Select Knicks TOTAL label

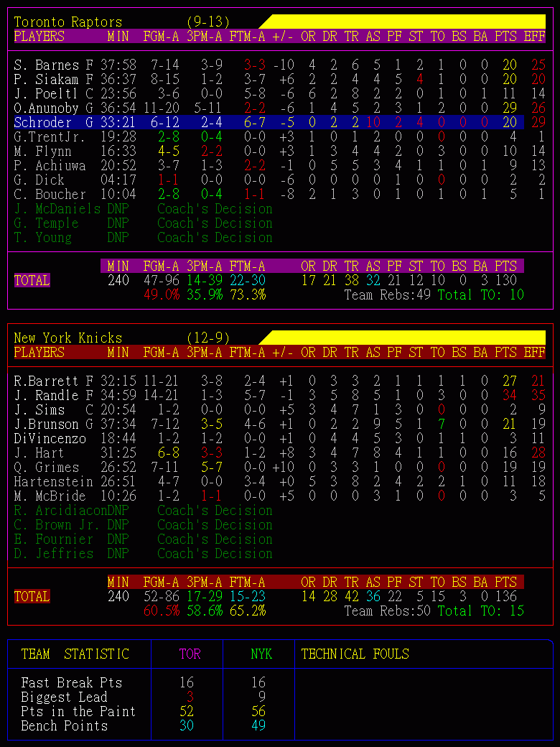click(x=32, y=596)
